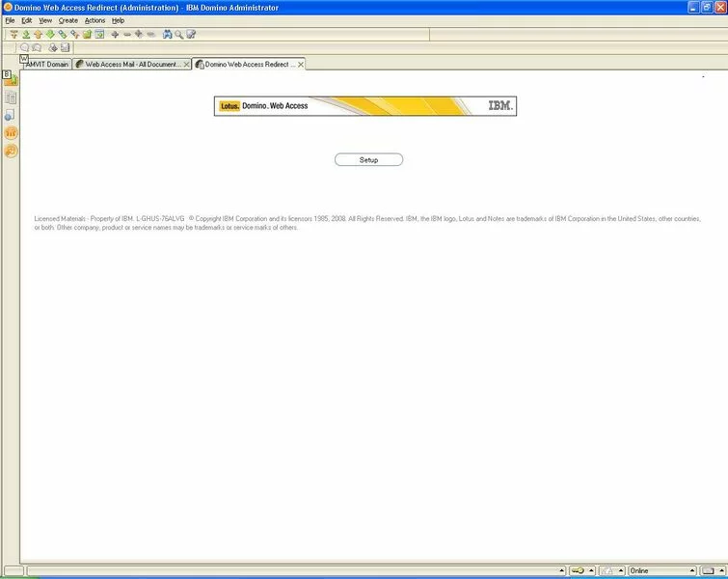Open the Create menu
The image size is (728, 579).
(67, 20)
